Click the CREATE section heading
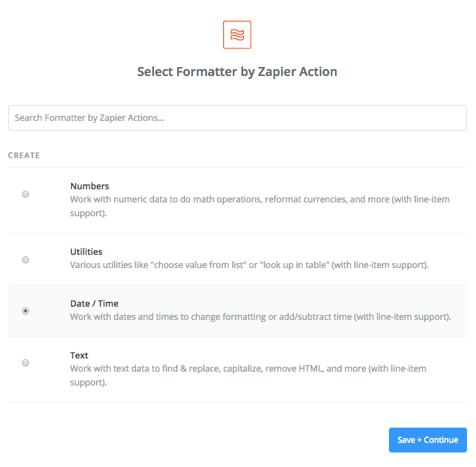Viewport: 476px width, 467px height. 24,155
